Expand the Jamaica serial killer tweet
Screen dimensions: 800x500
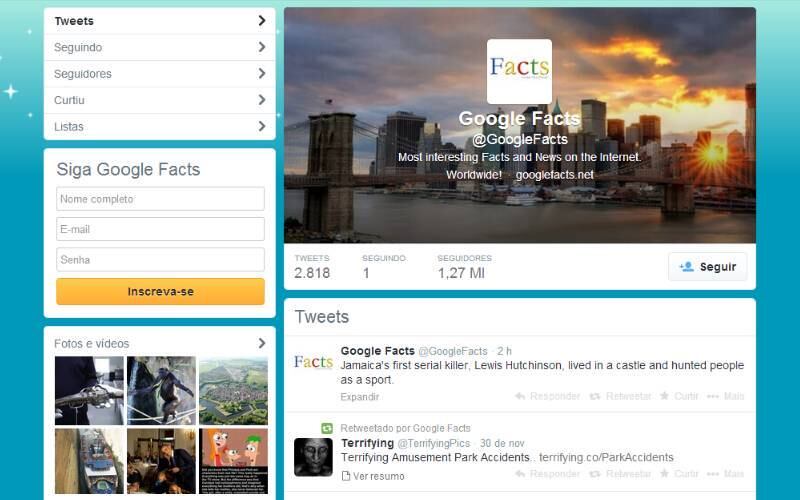(x=360, y=396)
